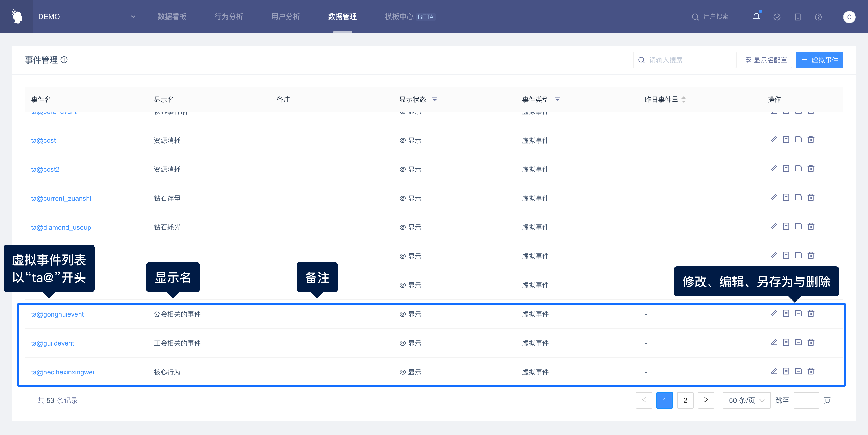Open the 显示状态 column filter
This screenshot has width=868, height=435.
435,100
